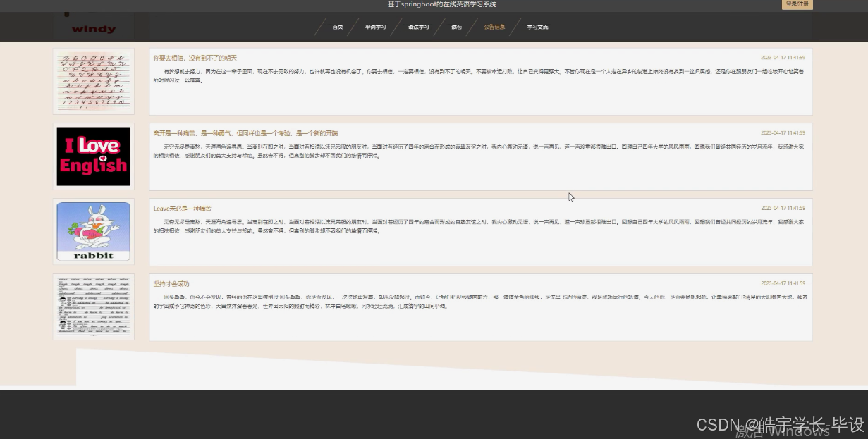Click the summary text starting 有梦想就去努力
The image size is (868, 439).
point(480,76)
